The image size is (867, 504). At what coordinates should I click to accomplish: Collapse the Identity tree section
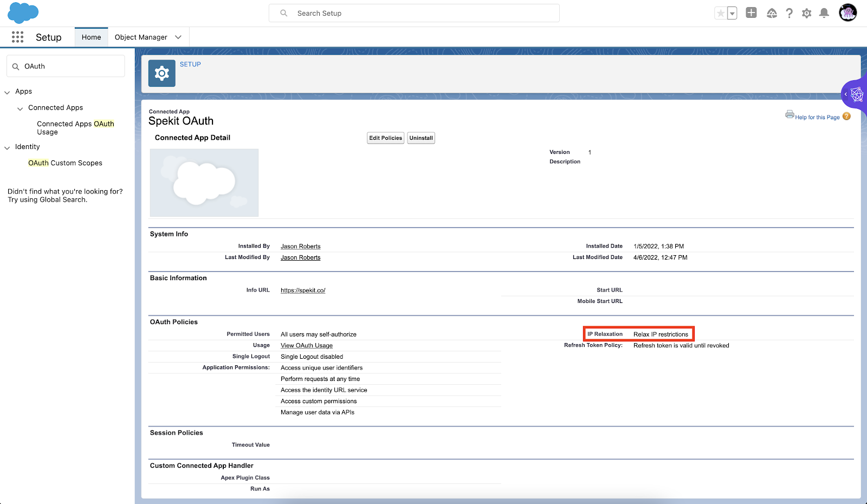(7, 147)
